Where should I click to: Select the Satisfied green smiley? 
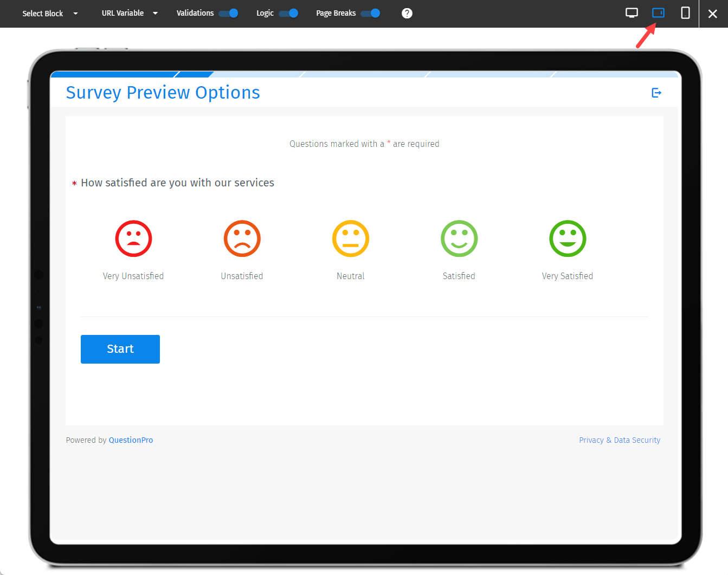coord(459,238)
